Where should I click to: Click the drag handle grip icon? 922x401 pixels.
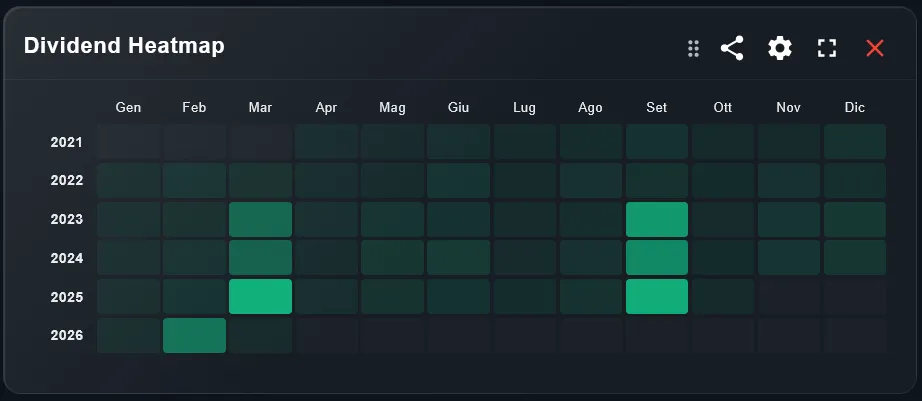click(x=693, y=49)
